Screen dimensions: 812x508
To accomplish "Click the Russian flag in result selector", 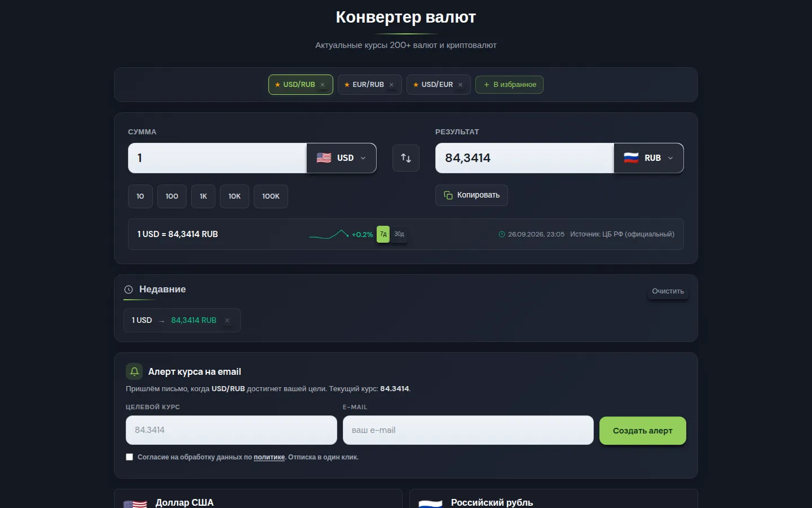I will (631, 158).
